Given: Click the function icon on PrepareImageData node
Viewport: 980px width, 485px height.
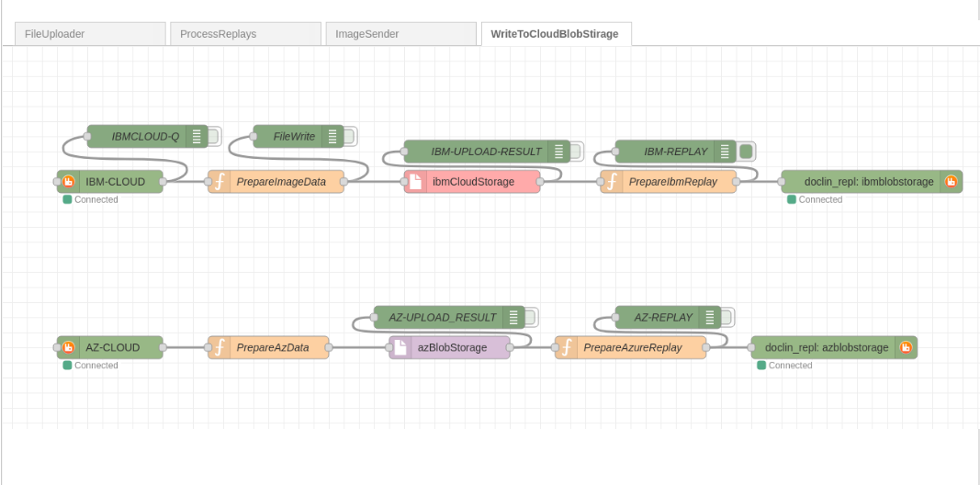Looking at the screenshot, I should [220, 182].
